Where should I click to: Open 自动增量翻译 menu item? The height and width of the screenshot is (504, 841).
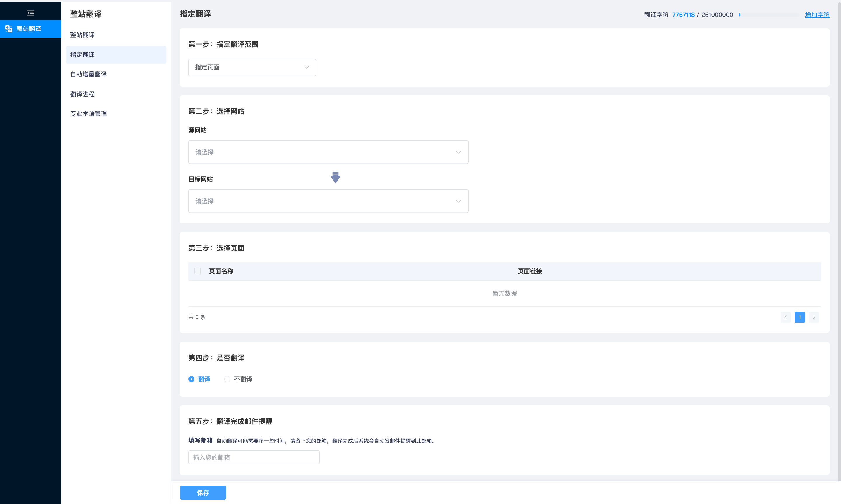click(88, 74)
